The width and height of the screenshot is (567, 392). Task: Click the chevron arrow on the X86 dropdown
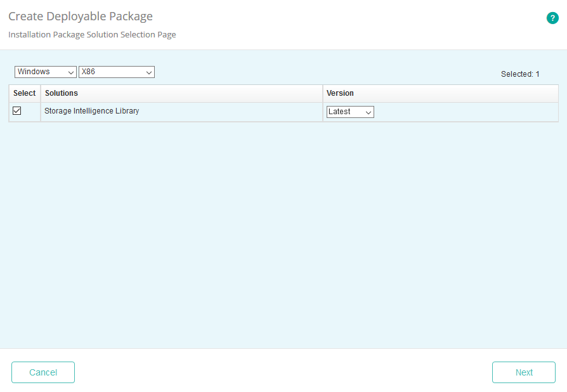[x=149, y=72]
